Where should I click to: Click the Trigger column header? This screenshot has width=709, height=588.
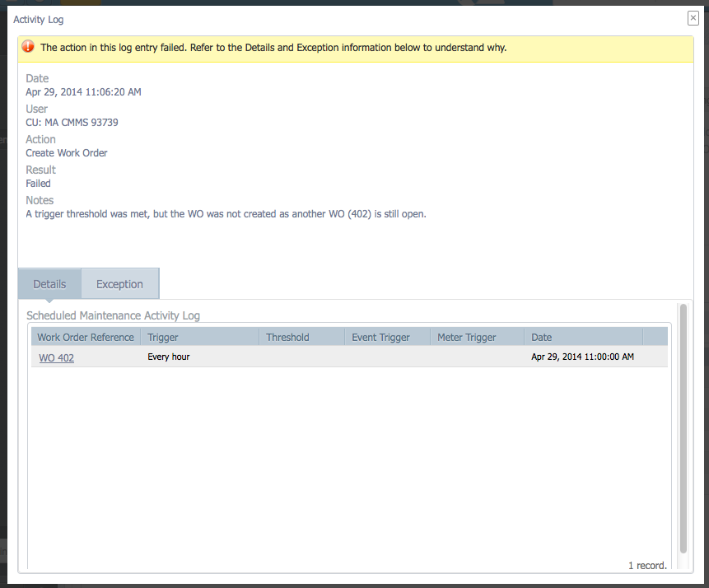pyautogui.click(x=162, y=337)
